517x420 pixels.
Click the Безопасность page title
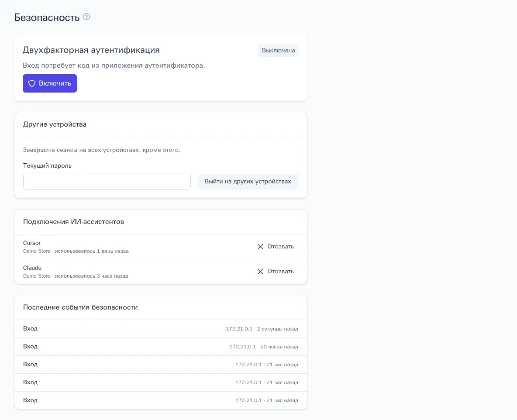point(47,17)
